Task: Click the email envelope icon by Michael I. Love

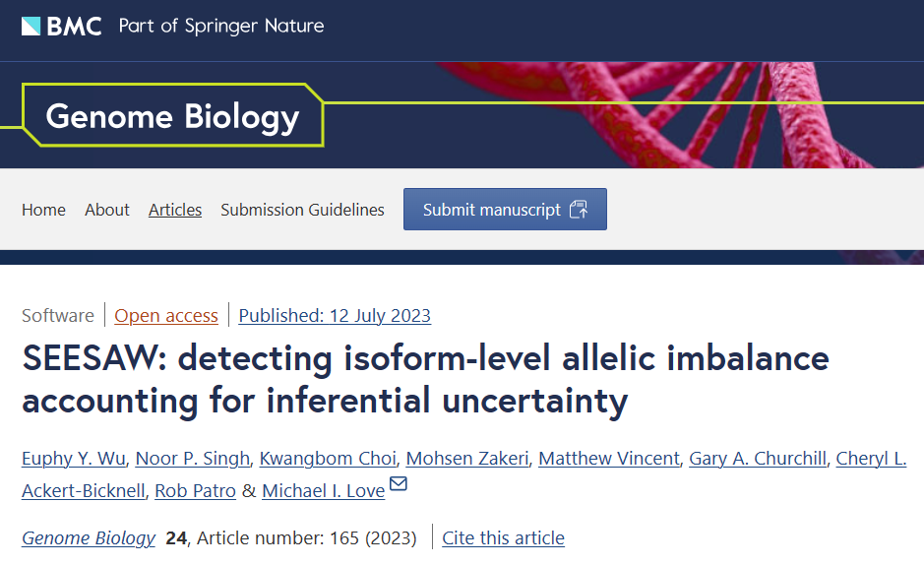Action: pos(399,483)
